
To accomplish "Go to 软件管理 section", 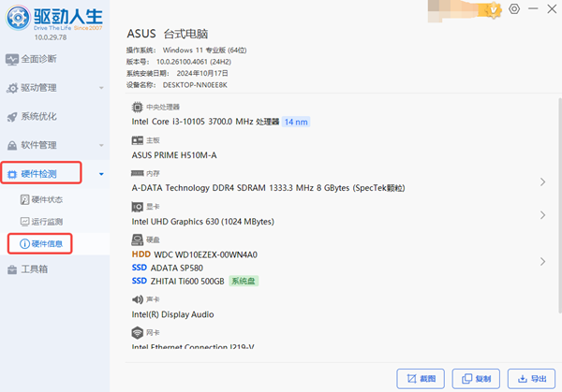I will click(37, 145).
